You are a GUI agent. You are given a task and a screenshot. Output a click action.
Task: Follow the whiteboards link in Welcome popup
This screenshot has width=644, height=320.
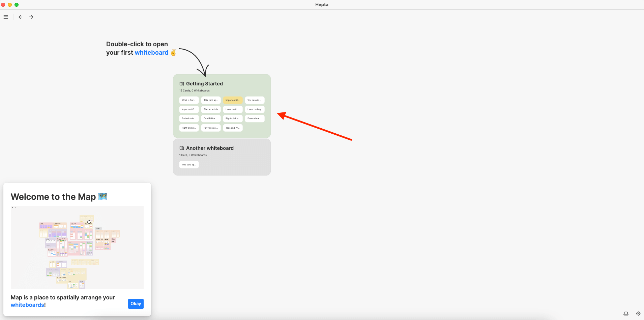(27, 305)
